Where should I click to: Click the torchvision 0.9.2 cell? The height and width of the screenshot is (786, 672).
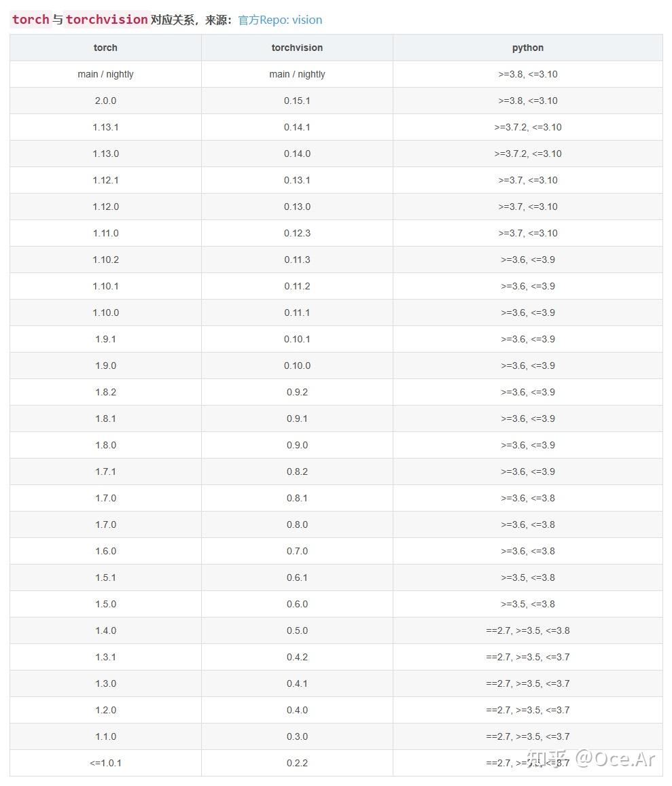tap(297, 392)
